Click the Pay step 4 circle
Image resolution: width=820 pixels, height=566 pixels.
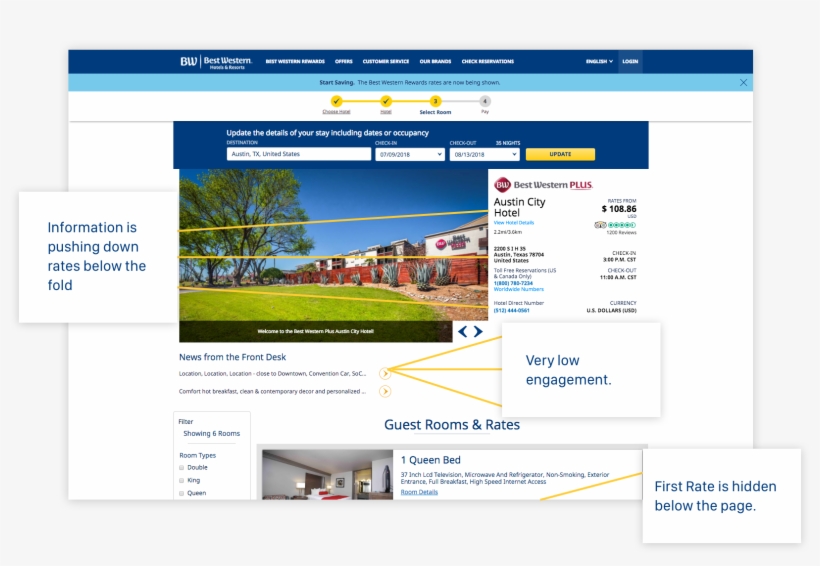click(x=485, y=101)
